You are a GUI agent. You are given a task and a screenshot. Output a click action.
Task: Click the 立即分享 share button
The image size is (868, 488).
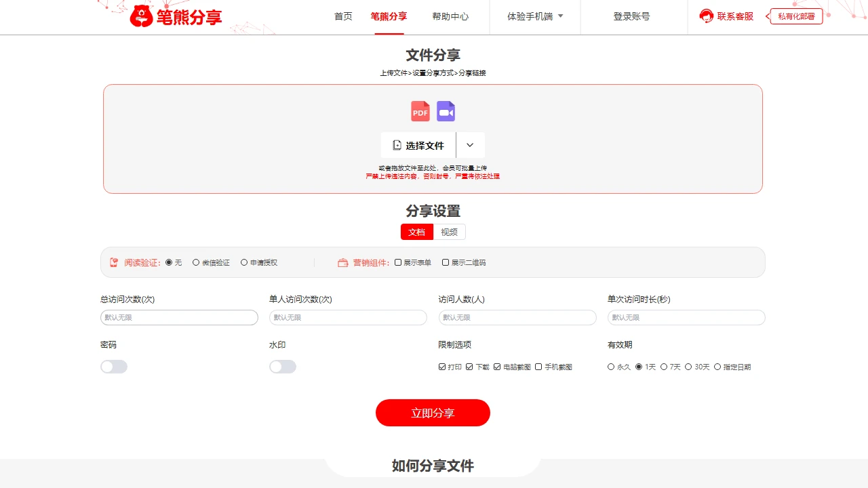pyautogui.click(x=433, y=413)
